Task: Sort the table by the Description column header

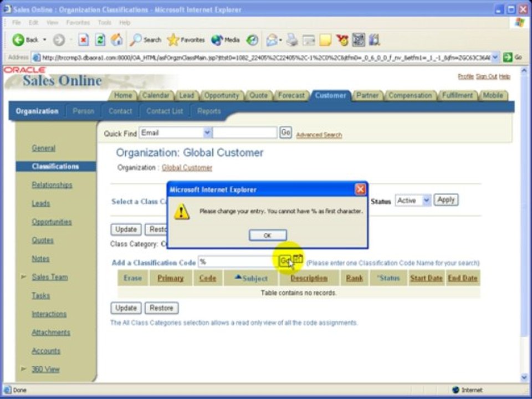Action: point(309,278)
